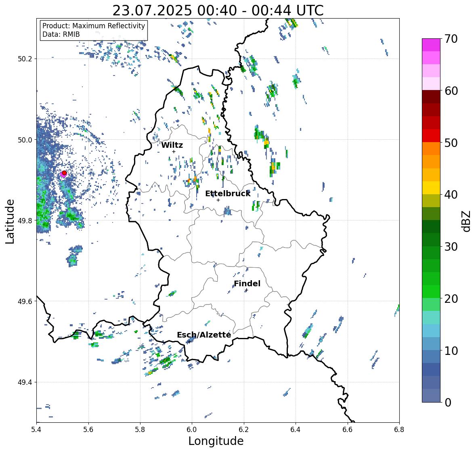Click the magenta band at the colorbar top
476x451 pixels.
coord(431,45)
